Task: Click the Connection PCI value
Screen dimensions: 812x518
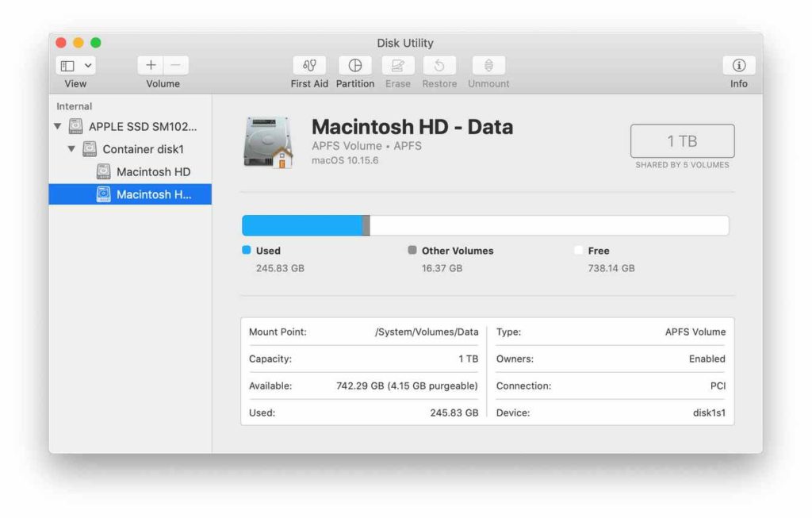Action: 718,386
